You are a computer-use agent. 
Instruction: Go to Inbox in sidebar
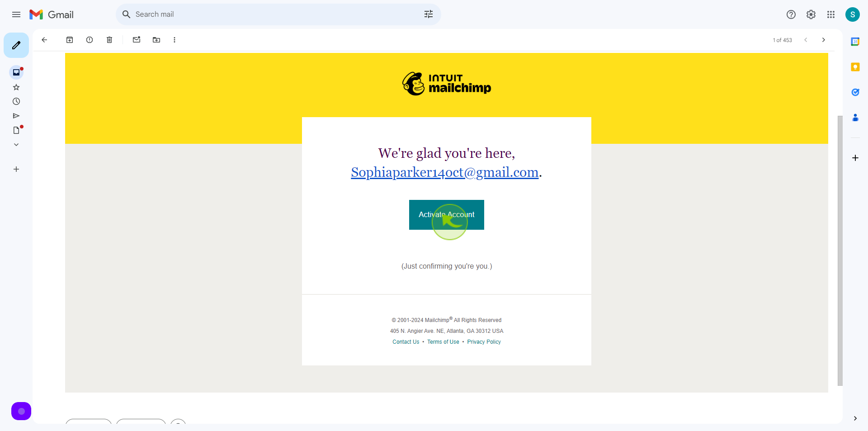pos(16,72)
